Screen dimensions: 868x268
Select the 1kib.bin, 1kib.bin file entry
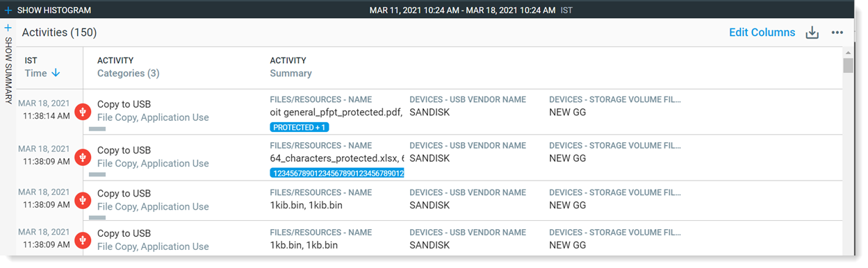(306, 205)
